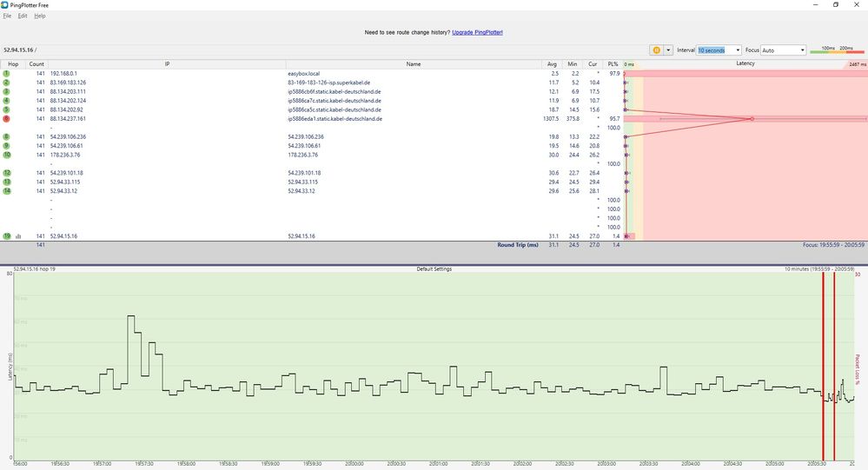Click the Focus: 19:55:59 - 20:05:59 label
Viewport: 868px width, 470px height.
click(833, 245)
